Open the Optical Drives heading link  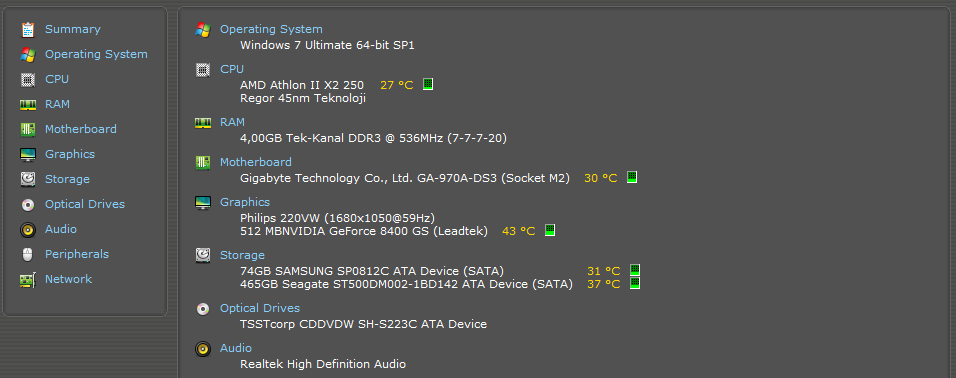coord(260,308)
